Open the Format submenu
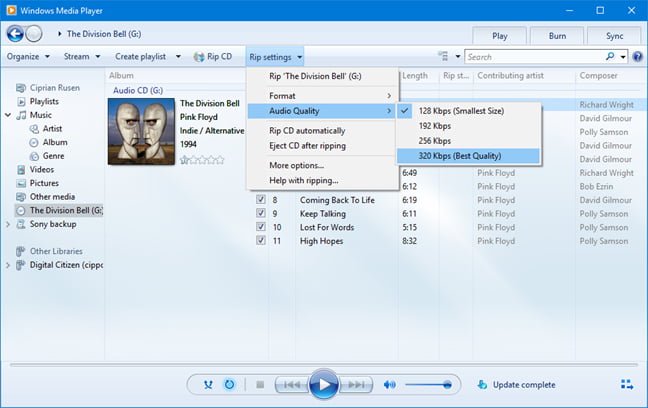Screen dimensions: 648x408 322,96
